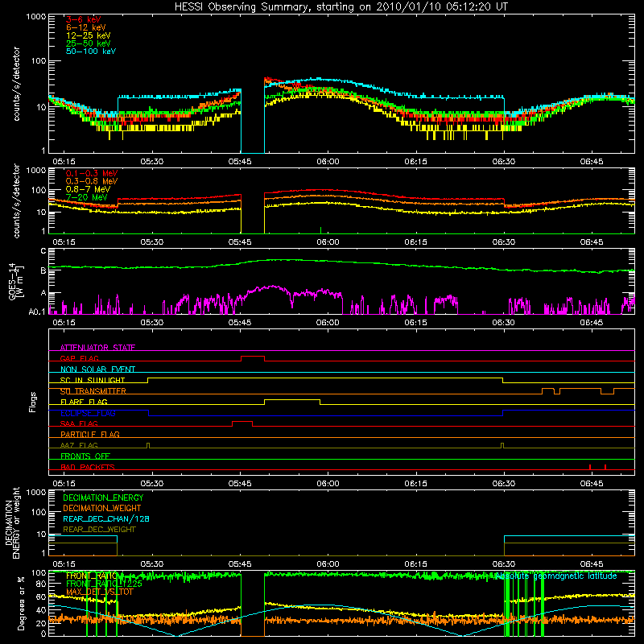644x644 pixels.
Task: Click the first AAZ_FLAG spike near 05:29
Action: [x=148, y=445]
